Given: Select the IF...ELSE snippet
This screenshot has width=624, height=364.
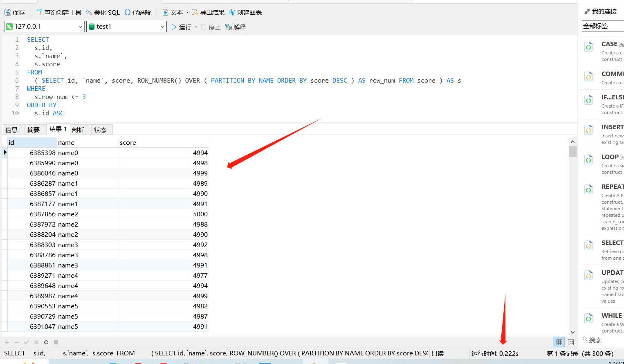Looking at the screenshot, I should click(602, 104).
